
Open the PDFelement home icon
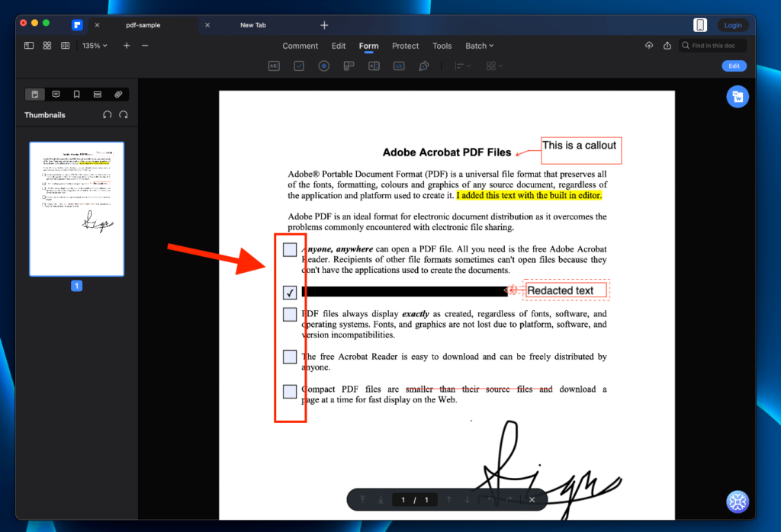click(x=77, y=25)
